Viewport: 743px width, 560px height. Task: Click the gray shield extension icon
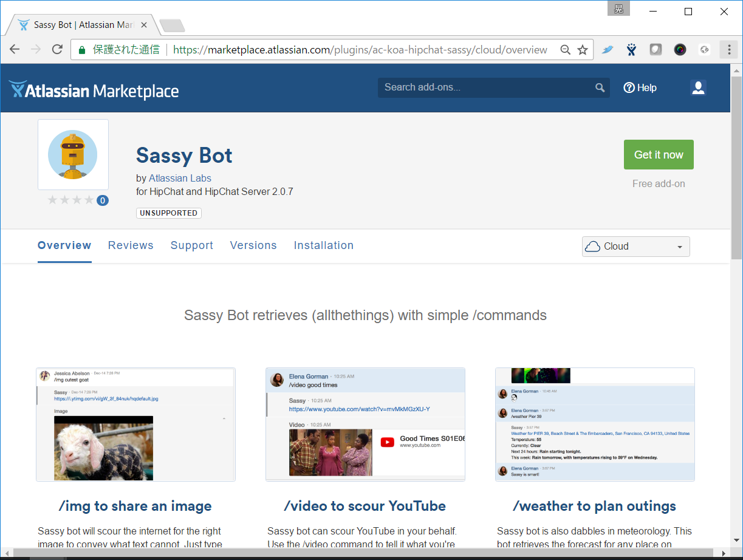click(x=656, y=50)
